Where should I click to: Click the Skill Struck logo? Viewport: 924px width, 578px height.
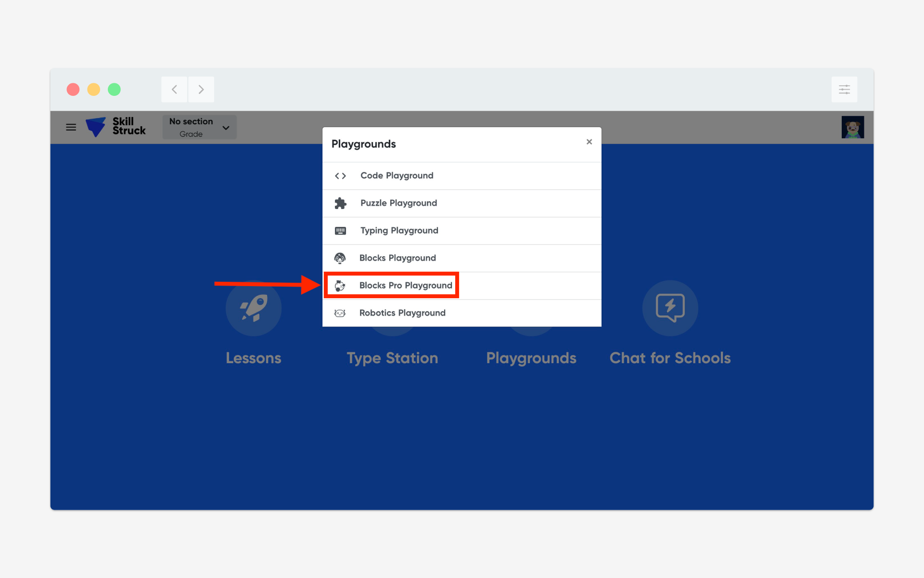tap(115, 127)
